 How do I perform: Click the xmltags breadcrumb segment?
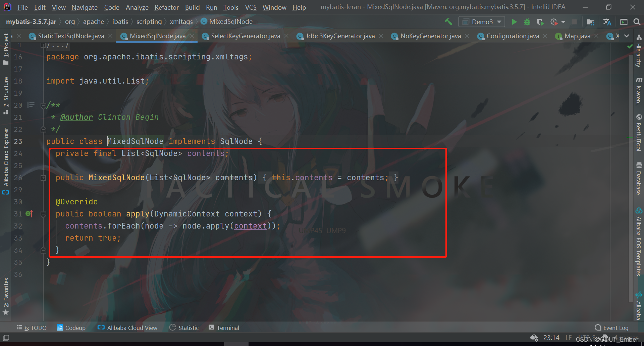pyautogui.click(x=181, y=21)
